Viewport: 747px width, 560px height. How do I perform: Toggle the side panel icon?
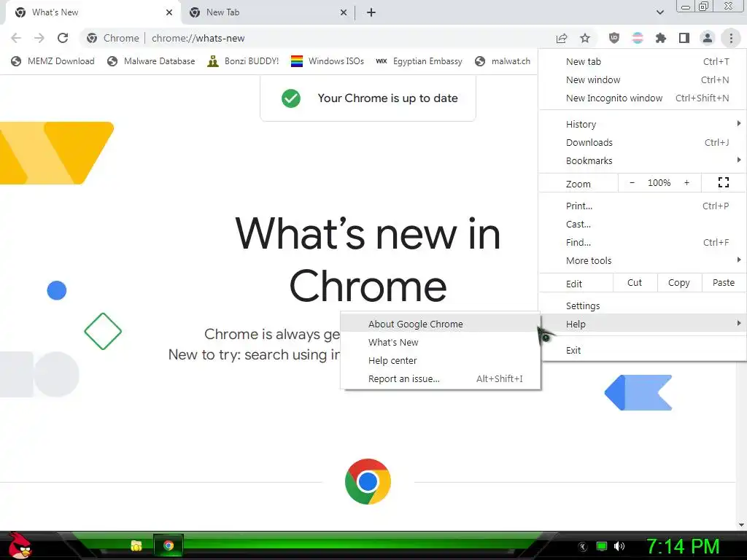click(684, 38)
